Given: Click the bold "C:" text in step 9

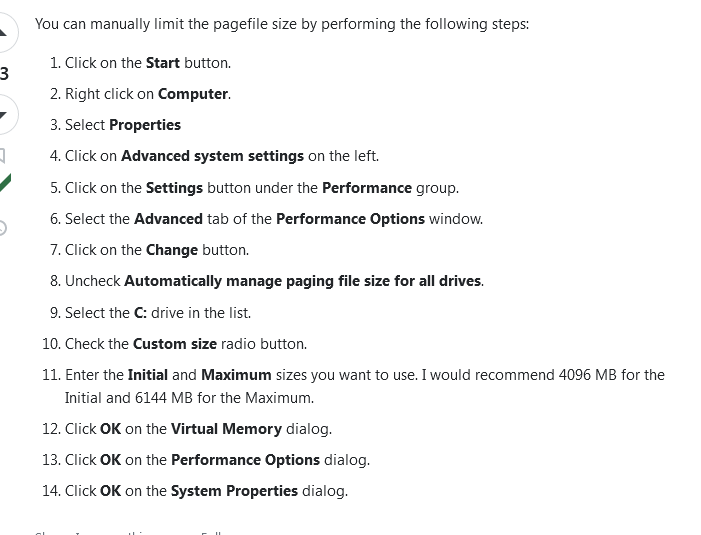Looking at the screenshot, I should [140, 313].
